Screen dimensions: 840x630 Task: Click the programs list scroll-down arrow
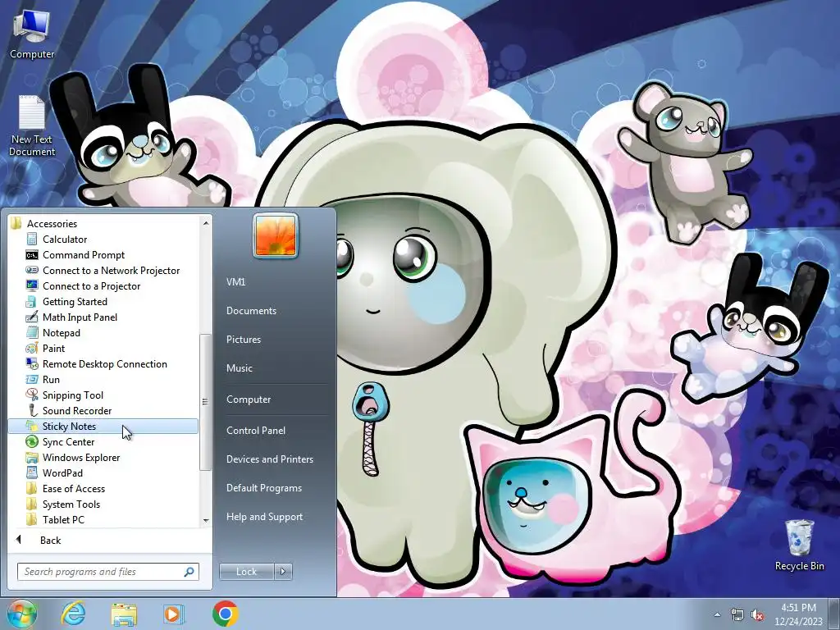click(206, 520)
